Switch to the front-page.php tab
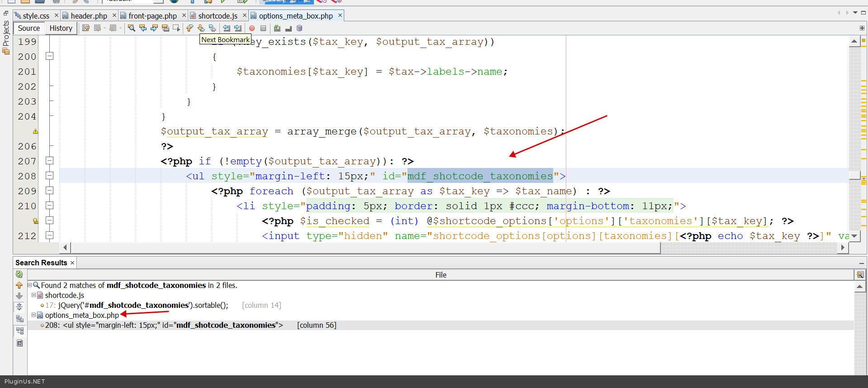Image resolution: width=868 pixels, height=388 pixels. [152, 16]
